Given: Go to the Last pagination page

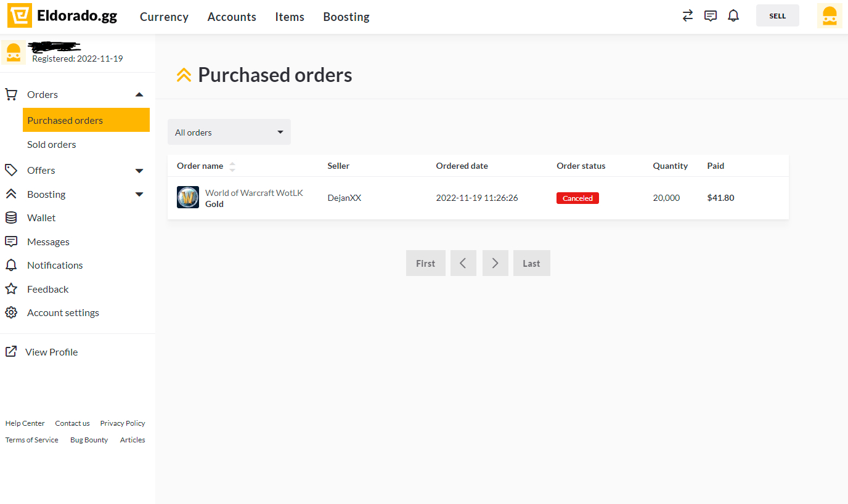Looking at the screenshot, I should point(531,263).
